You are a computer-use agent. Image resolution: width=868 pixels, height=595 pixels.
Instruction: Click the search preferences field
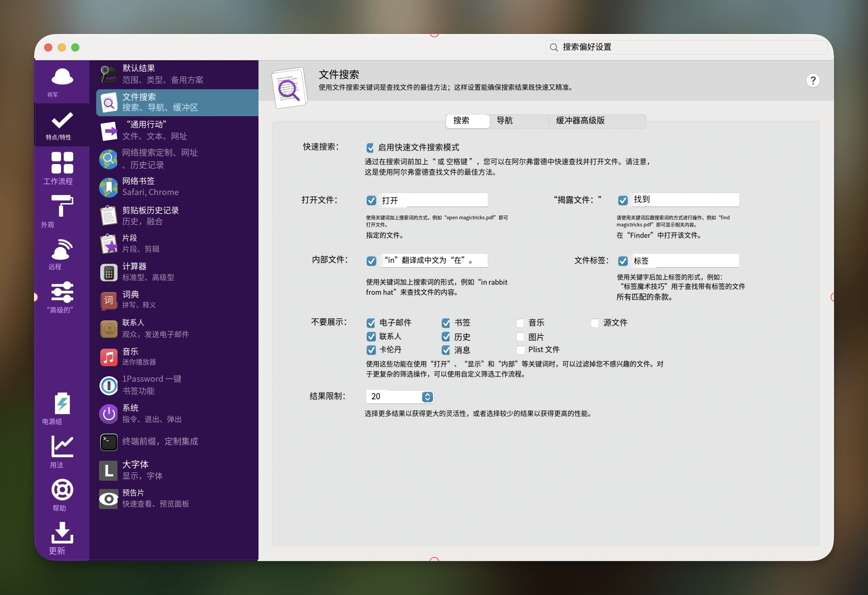coord(687,48)
